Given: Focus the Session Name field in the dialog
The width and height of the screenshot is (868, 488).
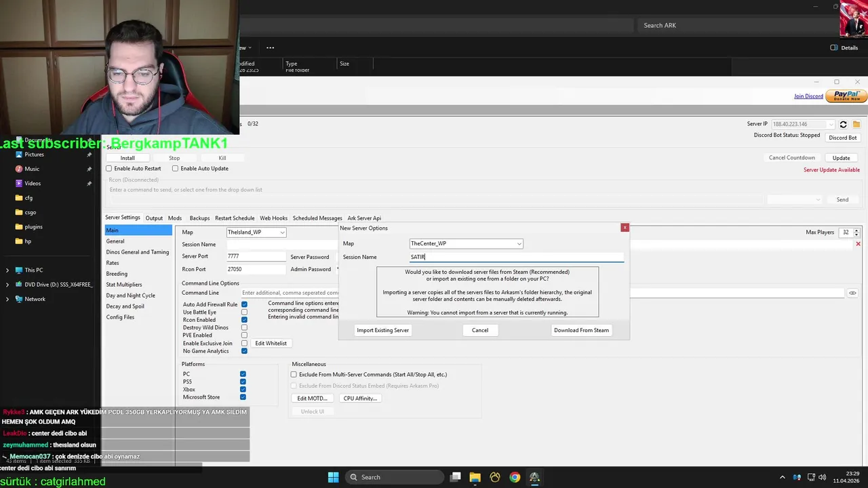Looking at the screenshot, I should [516, 257].
